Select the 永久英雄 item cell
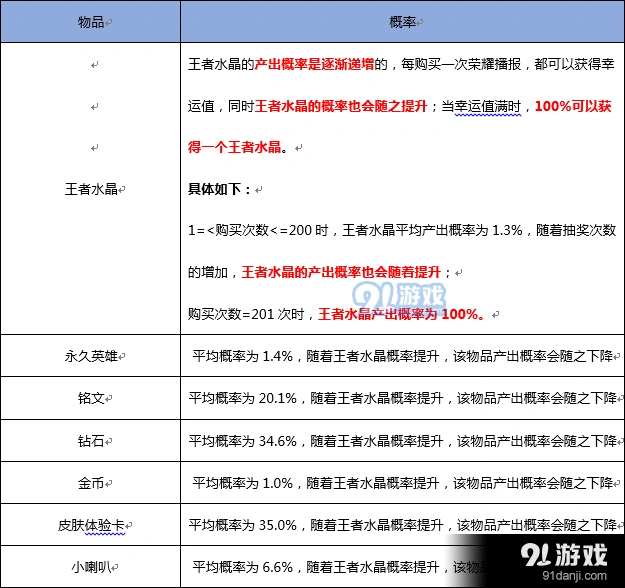625x588 pixels. coord(90,356)
